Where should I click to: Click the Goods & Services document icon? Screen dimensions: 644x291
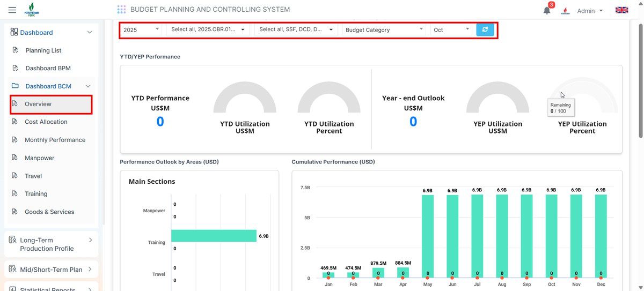tap(15, 212)
